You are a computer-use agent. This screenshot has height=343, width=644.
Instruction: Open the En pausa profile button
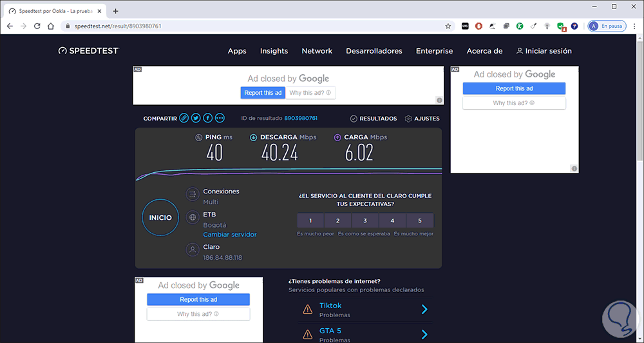[x=607, y=26]
